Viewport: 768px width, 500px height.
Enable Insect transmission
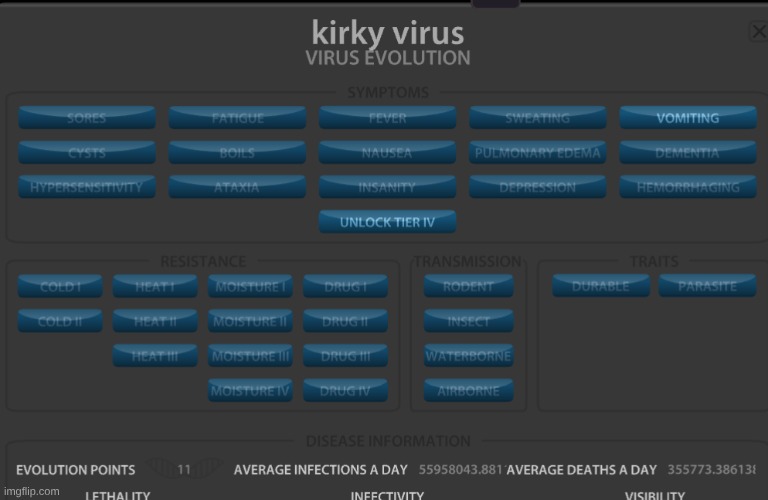tap(469, 321)
